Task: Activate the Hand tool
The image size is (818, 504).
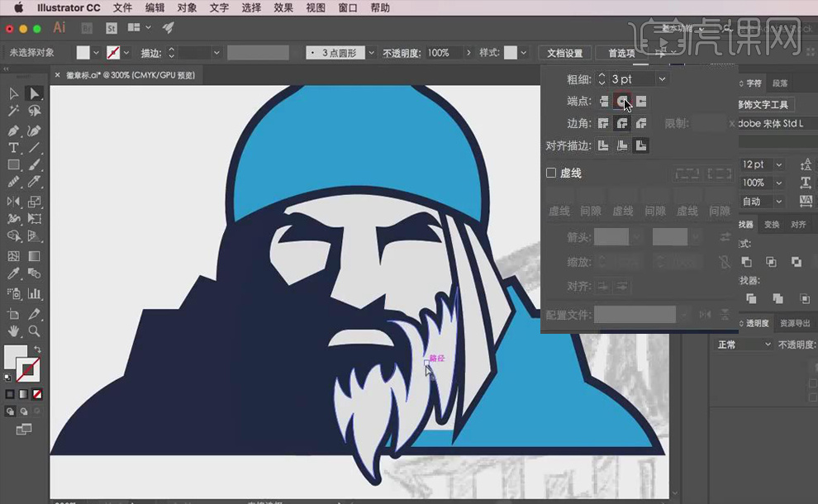Action: [x=13, y=331]
